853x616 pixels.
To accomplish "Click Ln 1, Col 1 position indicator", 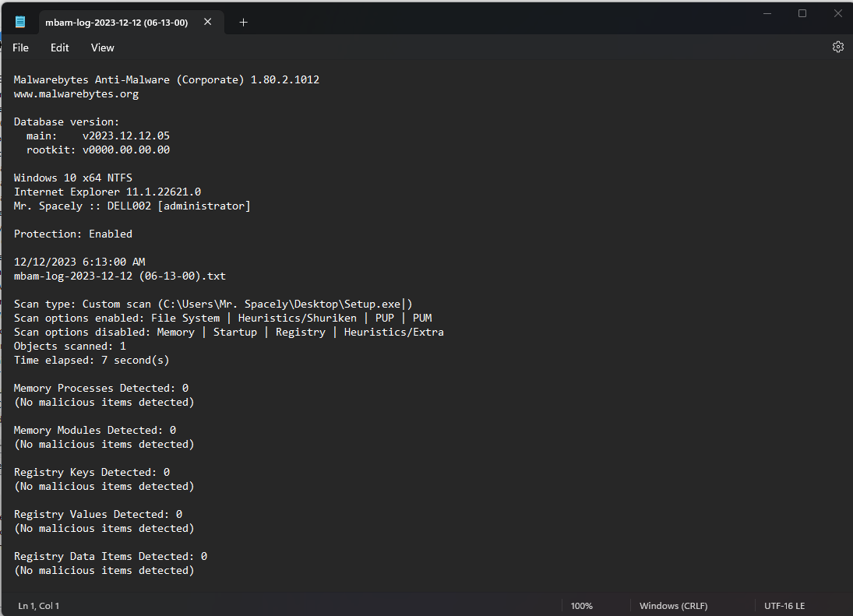I will click(x=39, y=606).
